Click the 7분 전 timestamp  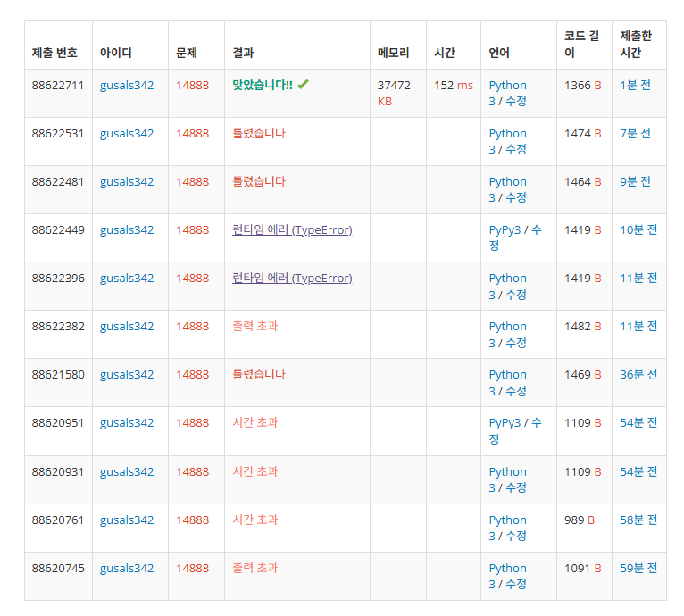(x=635, y=134)
